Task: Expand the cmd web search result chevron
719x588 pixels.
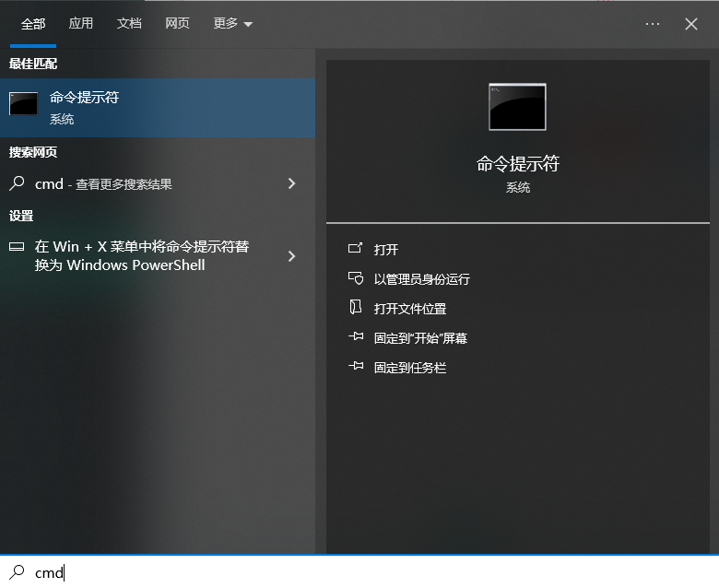Action: 291,183
